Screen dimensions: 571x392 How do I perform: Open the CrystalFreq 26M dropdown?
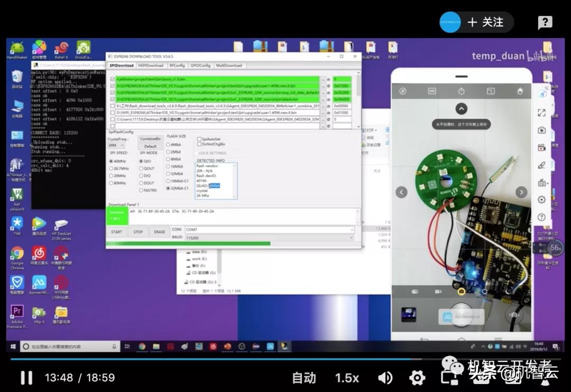pos(116,145)
